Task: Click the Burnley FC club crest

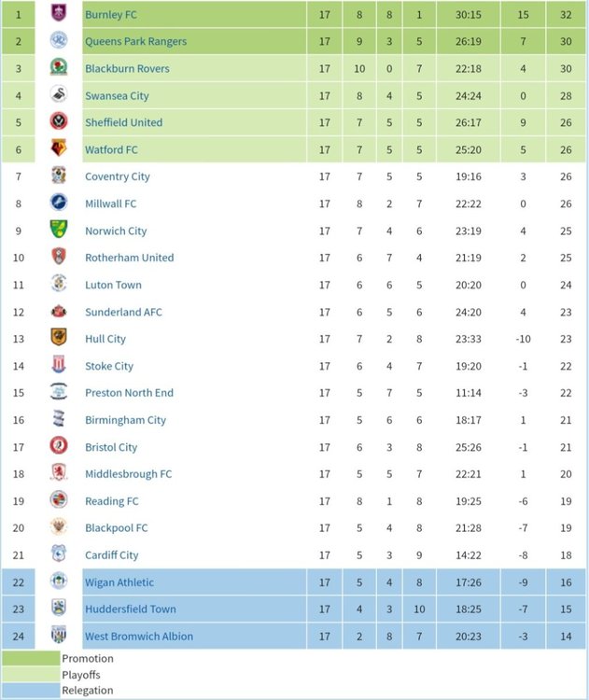Action: click(59, 13)
